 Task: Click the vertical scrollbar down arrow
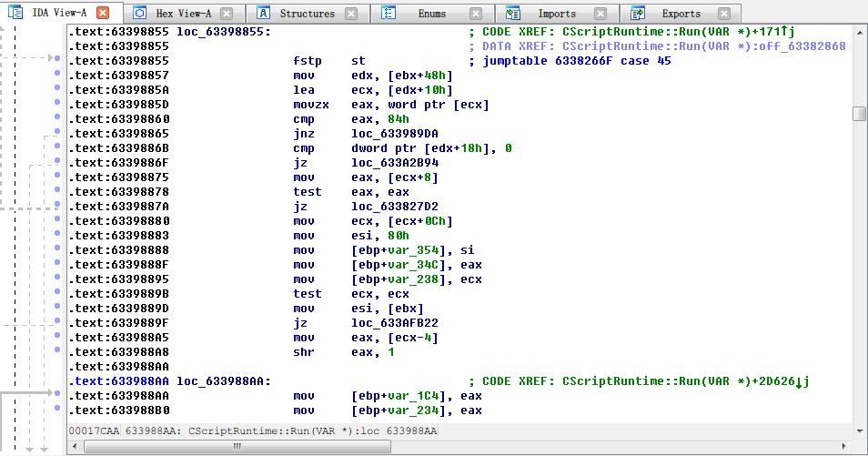[x=859, y=430]
